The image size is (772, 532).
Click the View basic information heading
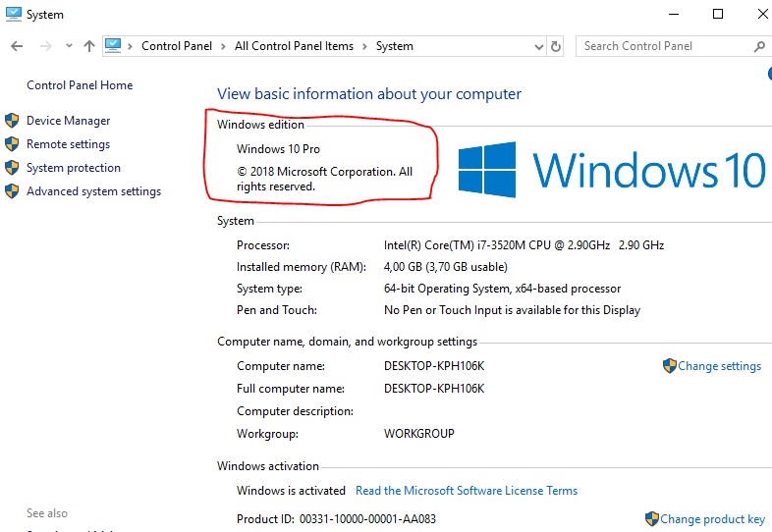369,94
